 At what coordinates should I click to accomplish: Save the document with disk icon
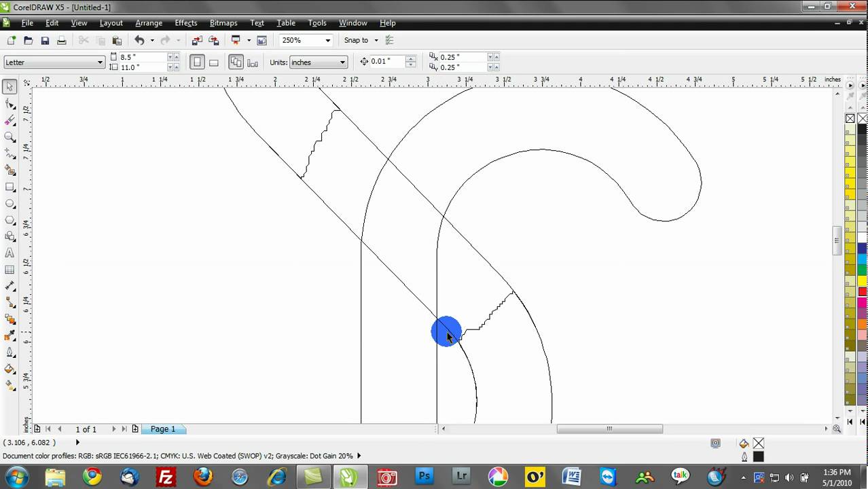coord(45,41)
